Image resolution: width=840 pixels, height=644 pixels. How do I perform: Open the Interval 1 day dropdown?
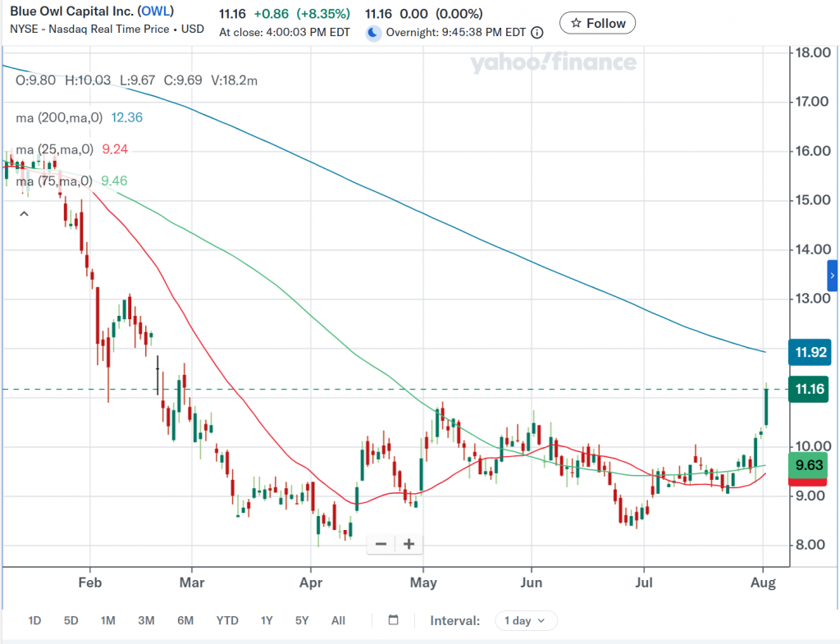click(526, 620)
